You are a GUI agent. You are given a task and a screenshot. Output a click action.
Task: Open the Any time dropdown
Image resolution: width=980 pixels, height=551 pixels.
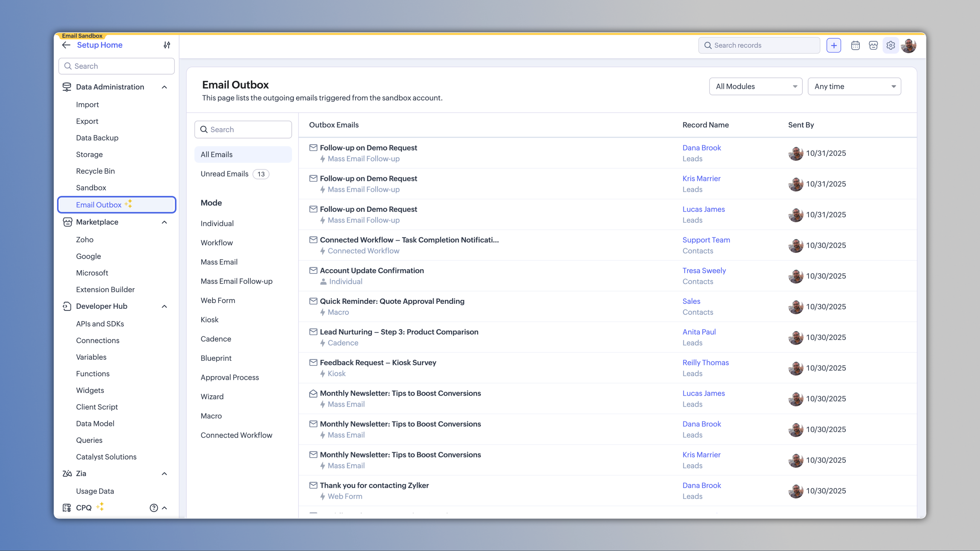coord(854,86)
